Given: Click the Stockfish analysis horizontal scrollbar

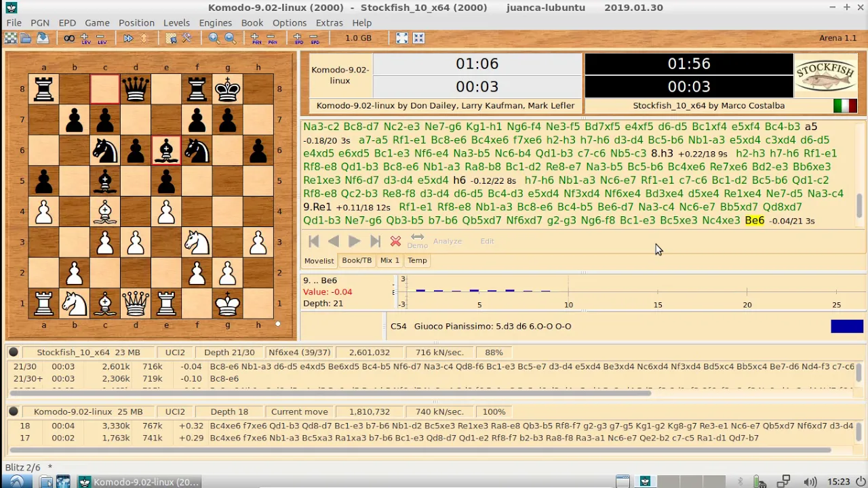Looking at the screenshot, I should tap(329, 393).
